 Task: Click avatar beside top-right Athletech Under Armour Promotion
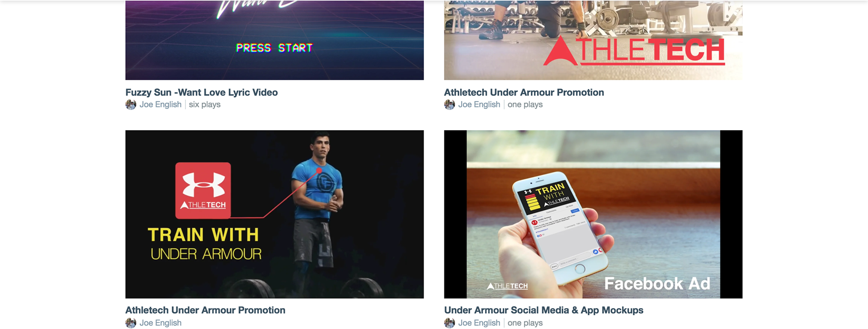click(449, 105)
